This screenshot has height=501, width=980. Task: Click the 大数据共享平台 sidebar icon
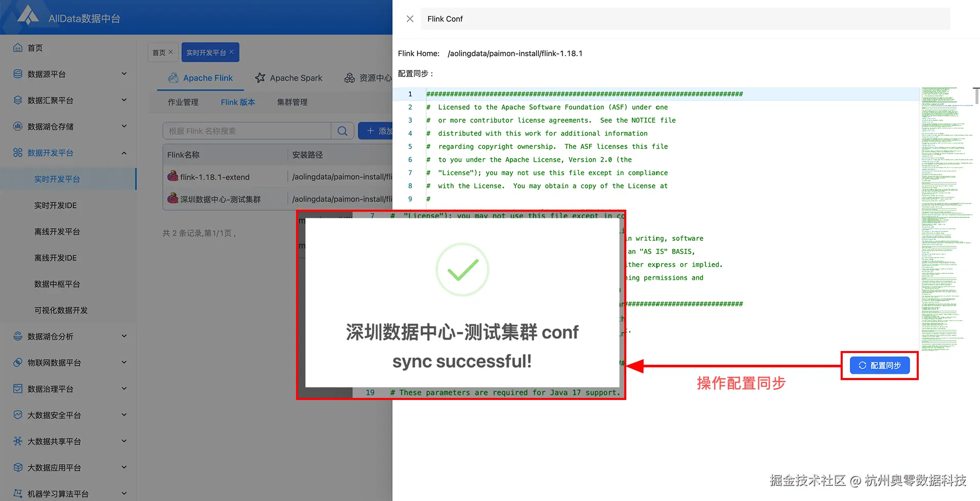tap(18, 441)
